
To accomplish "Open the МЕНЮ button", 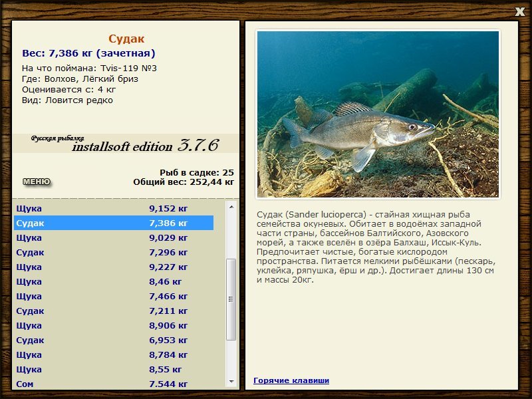I will tap(37, 182).
